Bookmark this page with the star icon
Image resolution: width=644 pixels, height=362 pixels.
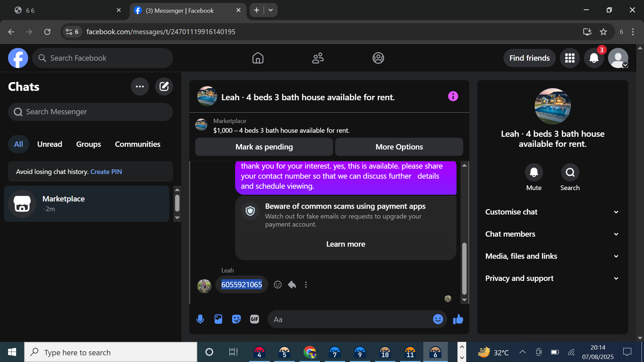click(603, 32)
